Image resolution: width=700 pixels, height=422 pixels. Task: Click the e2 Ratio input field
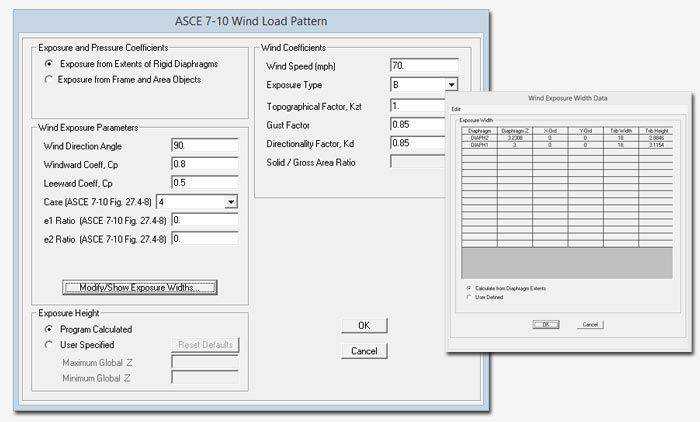pyautogui.click(x=205, y=238)
